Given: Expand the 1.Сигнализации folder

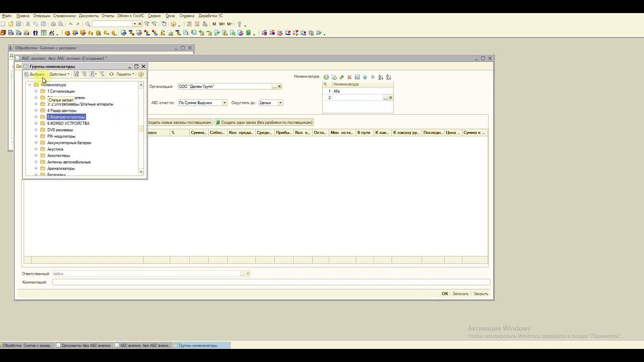Looking at the screenshot, I should 36,92.
